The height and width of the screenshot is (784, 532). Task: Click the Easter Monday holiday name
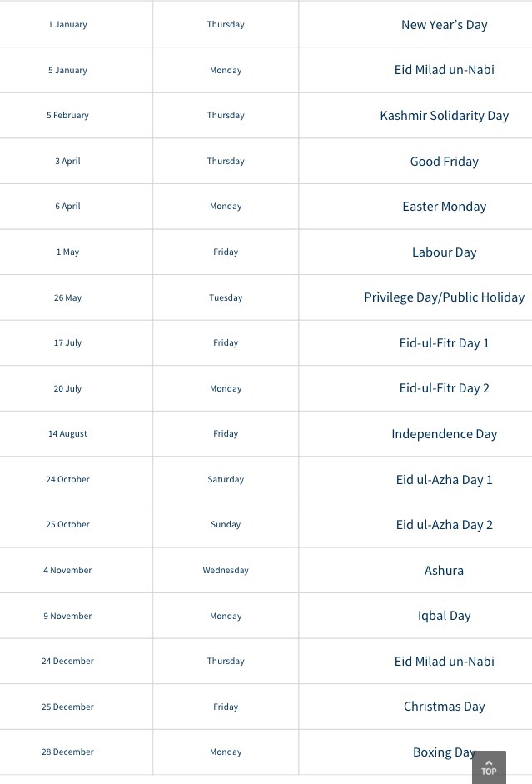444,207
